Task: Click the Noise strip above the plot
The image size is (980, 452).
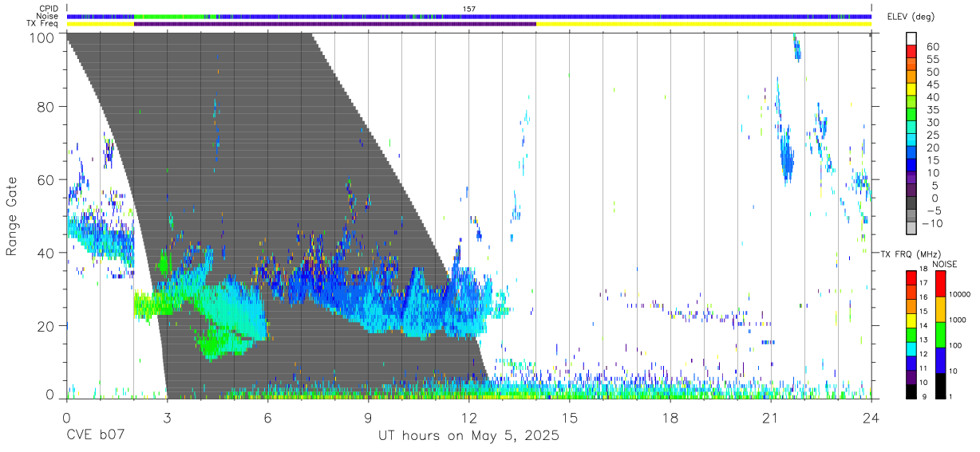Action: (469, 16)
